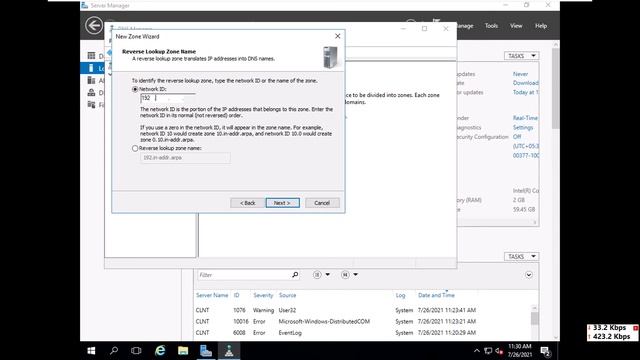Select the Network ID radio button
The height and width of the screenshot is (360, 640).
tap(135, 89)
